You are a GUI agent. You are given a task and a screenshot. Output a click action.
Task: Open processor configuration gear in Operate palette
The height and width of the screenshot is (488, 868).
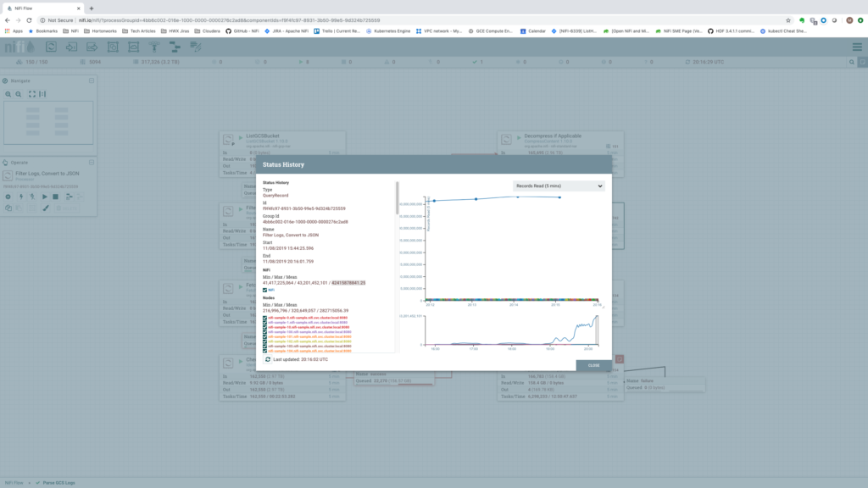pyautogui.click(x=8, y=197)
